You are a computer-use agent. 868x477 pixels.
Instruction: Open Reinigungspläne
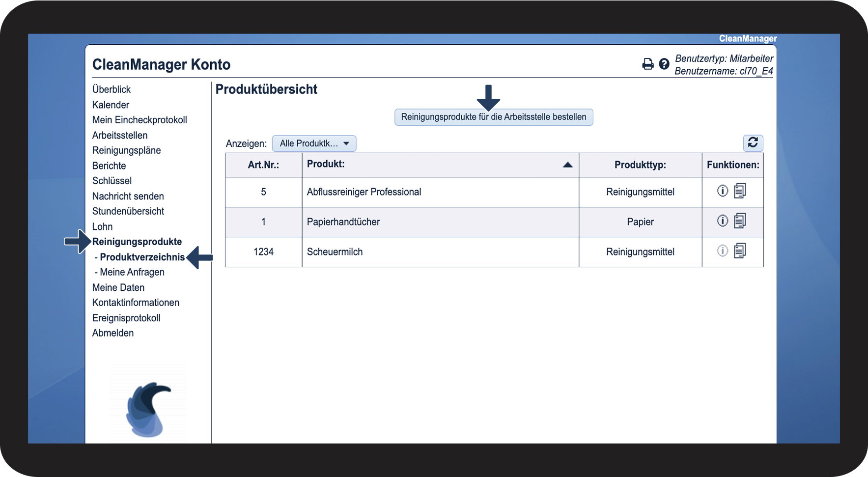pos(126,150)
